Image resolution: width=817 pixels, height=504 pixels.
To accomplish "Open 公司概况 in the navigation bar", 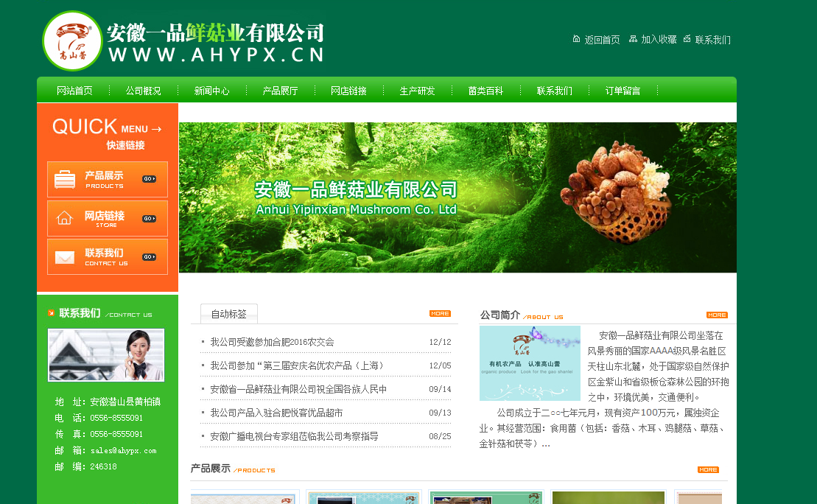I will pyautogui.click(x=143, y=91).
